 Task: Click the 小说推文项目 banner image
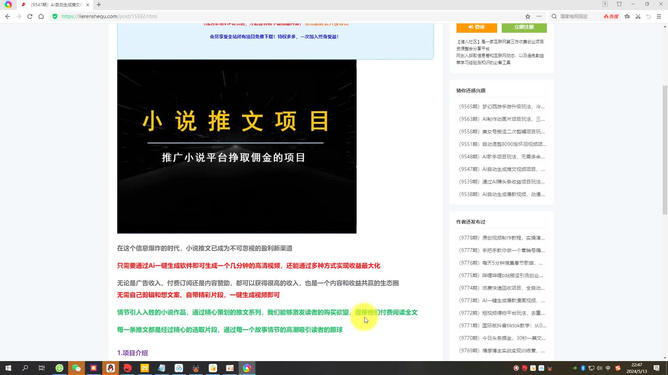tap(236, 147)
